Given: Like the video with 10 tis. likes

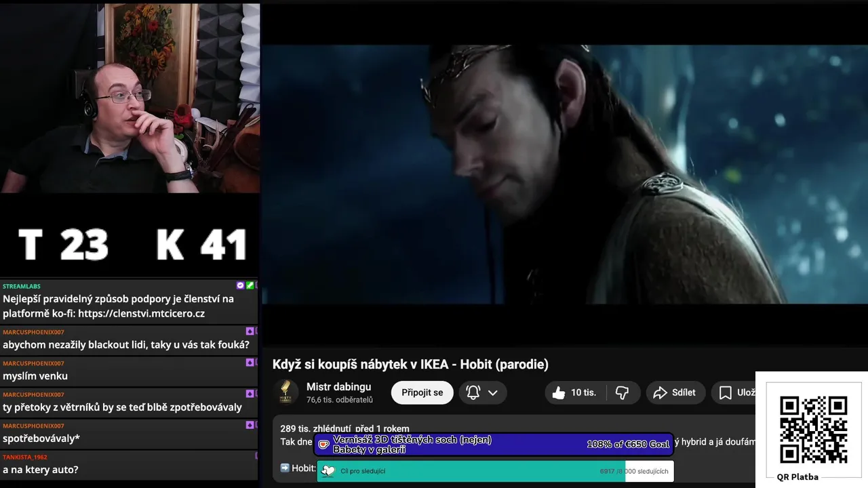Looking at the screenshot, I should point(574,392).
